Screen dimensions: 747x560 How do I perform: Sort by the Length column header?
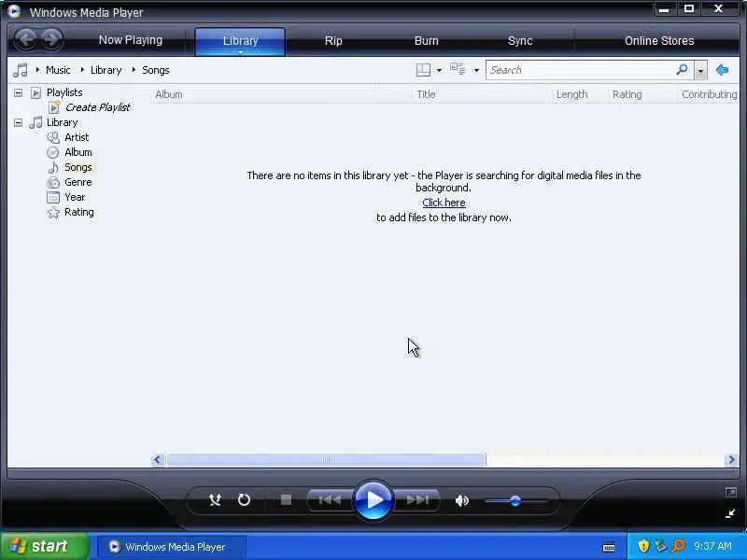580,94
